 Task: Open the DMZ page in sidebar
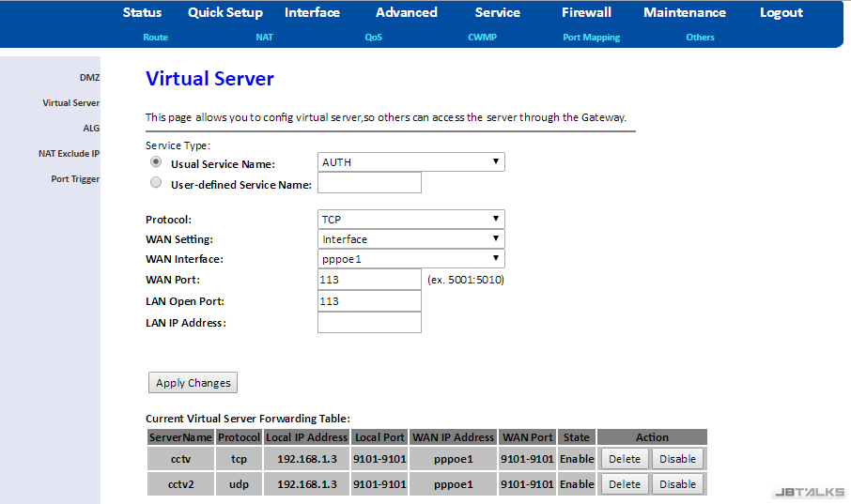pyautogui.click(x=89, y=77)
